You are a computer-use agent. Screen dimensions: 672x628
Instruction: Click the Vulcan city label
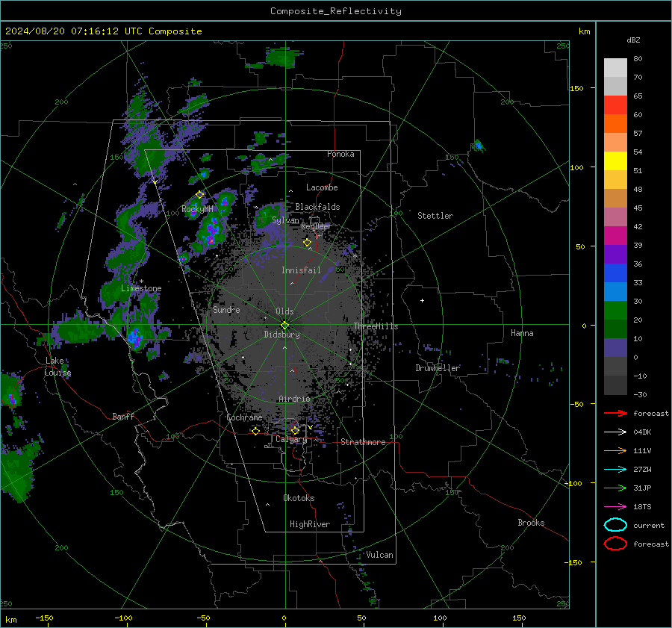pos(379,555)
